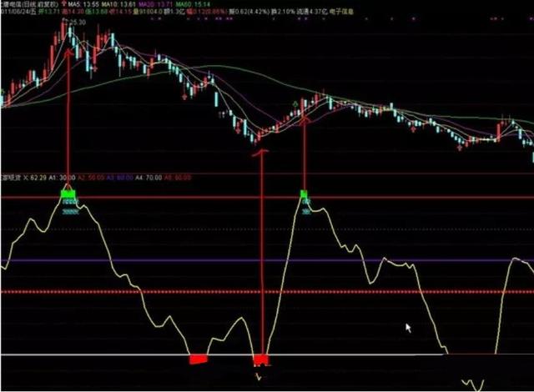Image resolution: width=534 pixels, height=392 pixels.
Task: Click cyan text beneath the large green block
Action: (x=70, y=202)
